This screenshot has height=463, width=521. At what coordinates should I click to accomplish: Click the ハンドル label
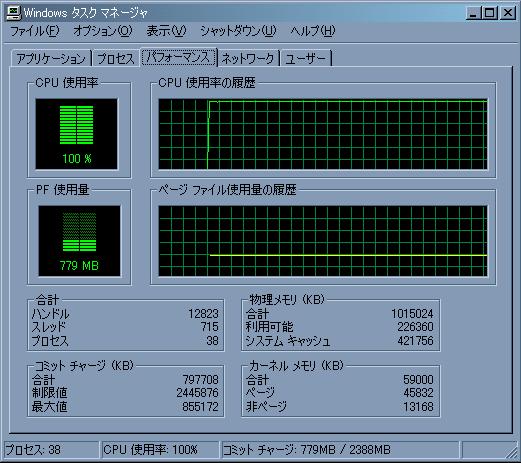(51, 314)
